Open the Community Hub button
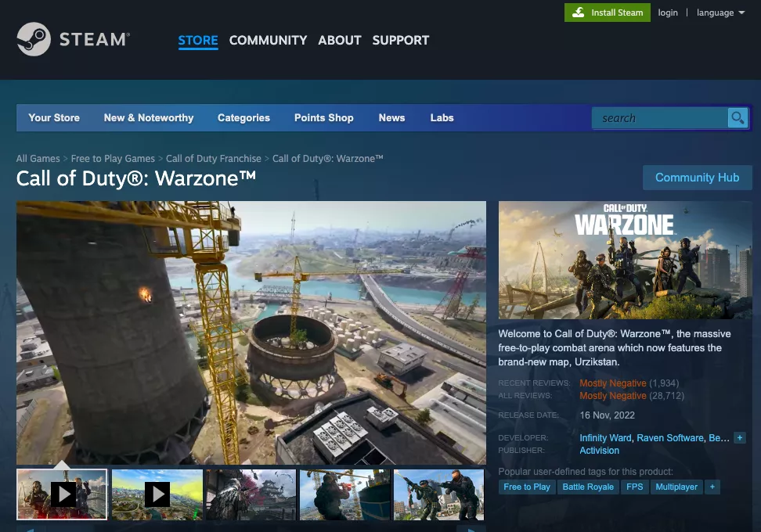The image size is (761, 532). pos(697,178)
